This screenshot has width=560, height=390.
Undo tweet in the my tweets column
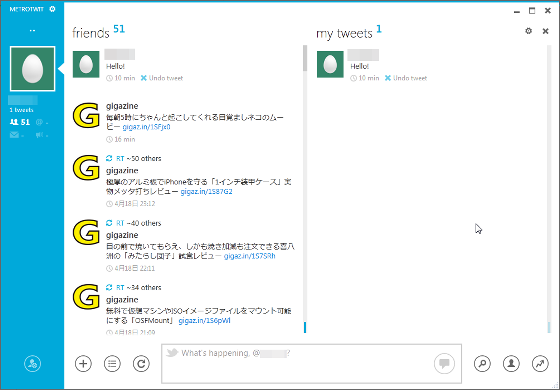406,78
